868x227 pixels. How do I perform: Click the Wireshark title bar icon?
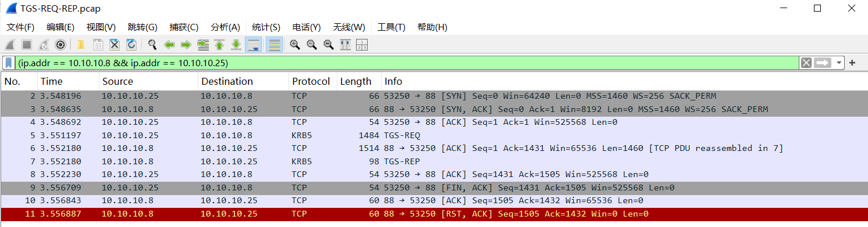10,9
